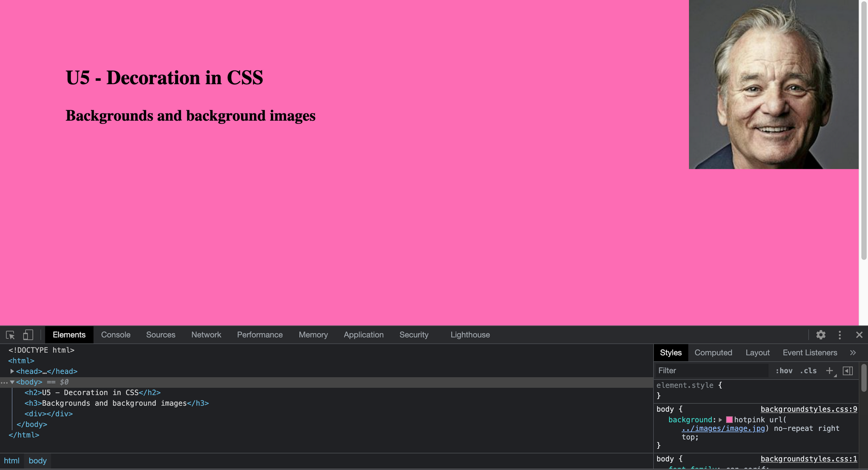Click the 'U5 - Decoration in CSS' heading

[164, 78]
